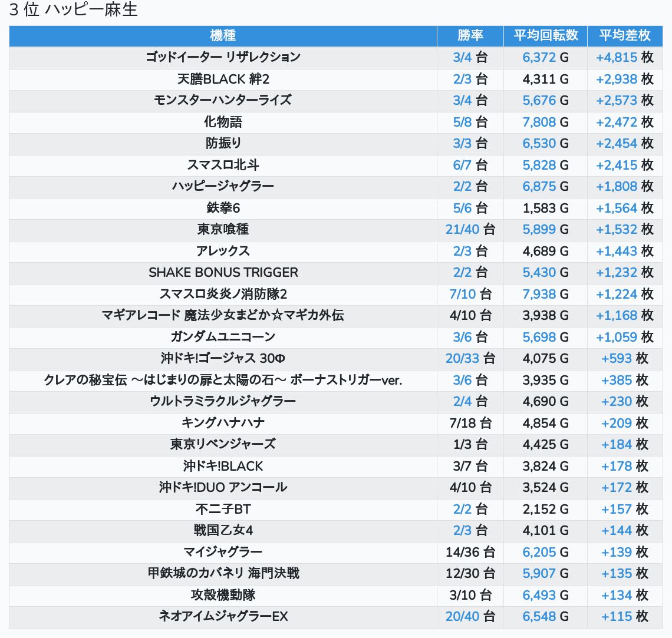Select the 7,938 G average spins value
Image resolution: width=672 pixels, height=638 pixels.
(545, 294)
